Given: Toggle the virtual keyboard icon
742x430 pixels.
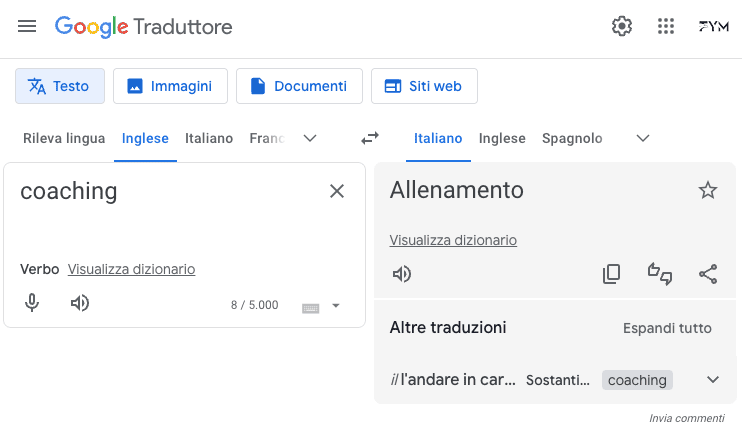Looking at the screenshot, I should (x=310, y=308).
